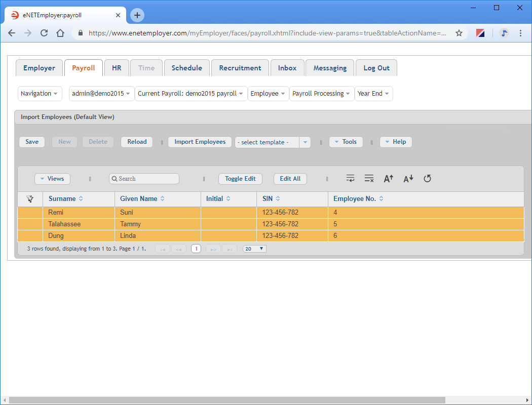The image size is (532, 405).
Task: Change rows per page 20 dropdown
Action: [254, 249]
